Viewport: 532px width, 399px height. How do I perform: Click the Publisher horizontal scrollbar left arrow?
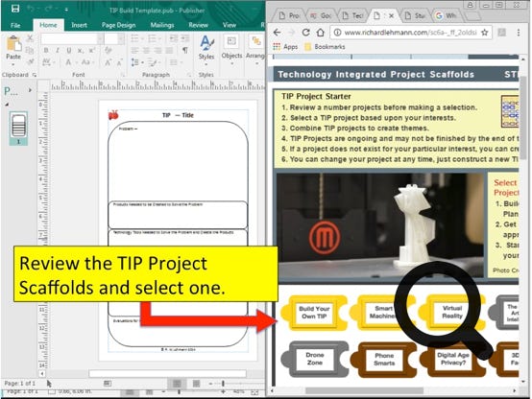pyautogui.click(x=42, y=373)
